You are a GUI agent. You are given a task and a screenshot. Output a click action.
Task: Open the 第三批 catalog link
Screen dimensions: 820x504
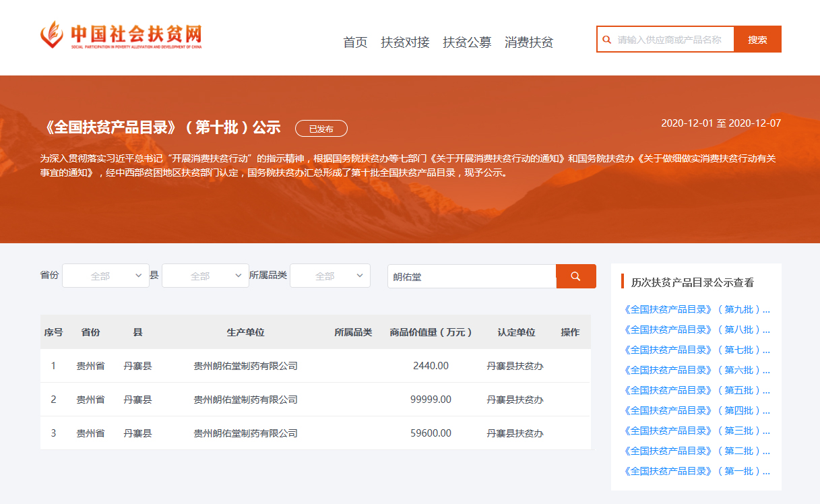[697, 431]
